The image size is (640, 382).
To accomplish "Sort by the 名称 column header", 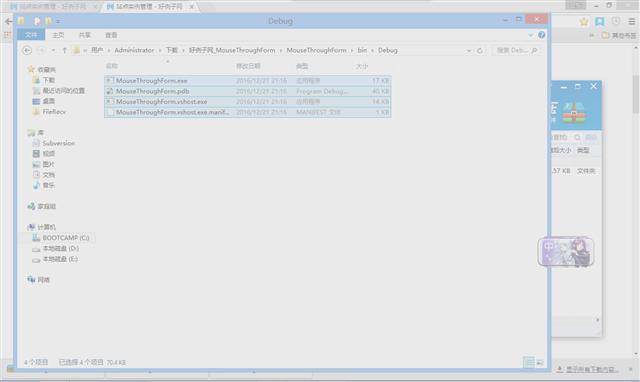I will coord(111,66).
